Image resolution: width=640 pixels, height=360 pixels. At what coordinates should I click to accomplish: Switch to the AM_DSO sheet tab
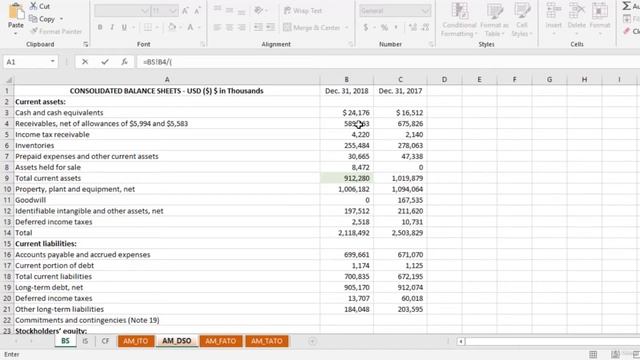coord(177,341)
